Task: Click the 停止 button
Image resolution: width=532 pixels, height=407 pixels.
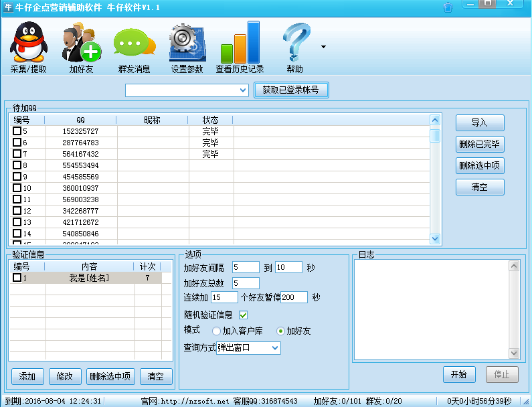Action: pyautogui.click(x=502, y=374)
